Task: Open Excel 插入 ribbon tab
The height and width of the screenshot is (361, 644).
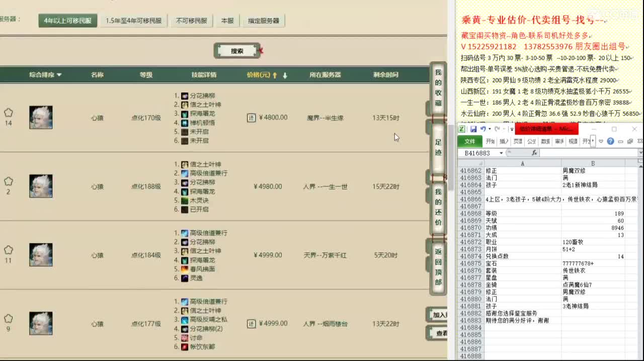Action: (504, 141)
